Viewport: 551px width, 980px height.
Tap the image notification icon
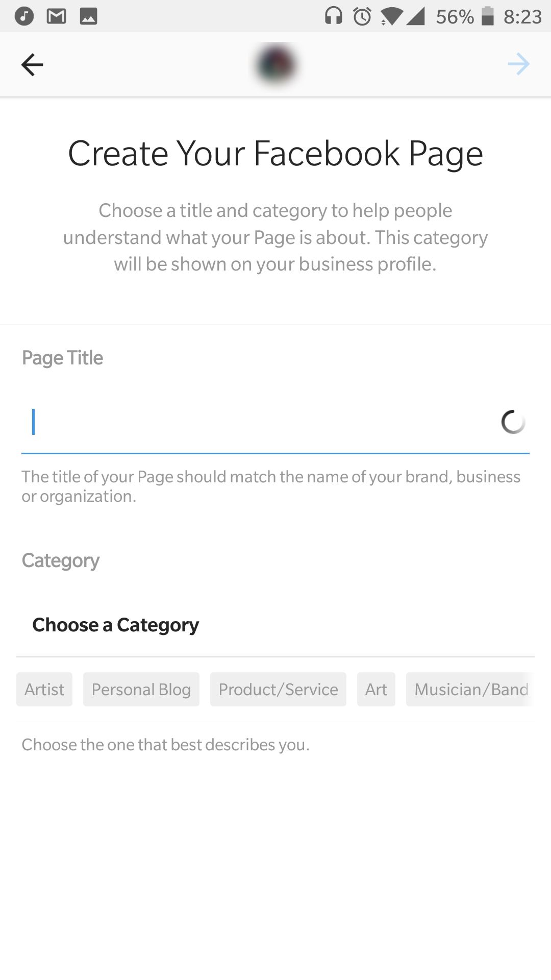click(x=88, y=16)
